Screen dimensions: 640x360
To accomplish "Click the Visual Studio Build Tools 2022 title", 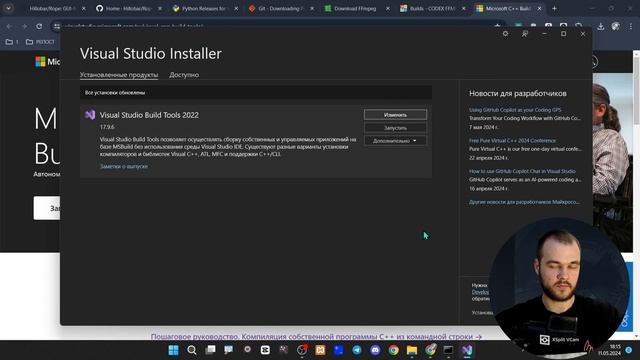I will (x=149, y=115).
